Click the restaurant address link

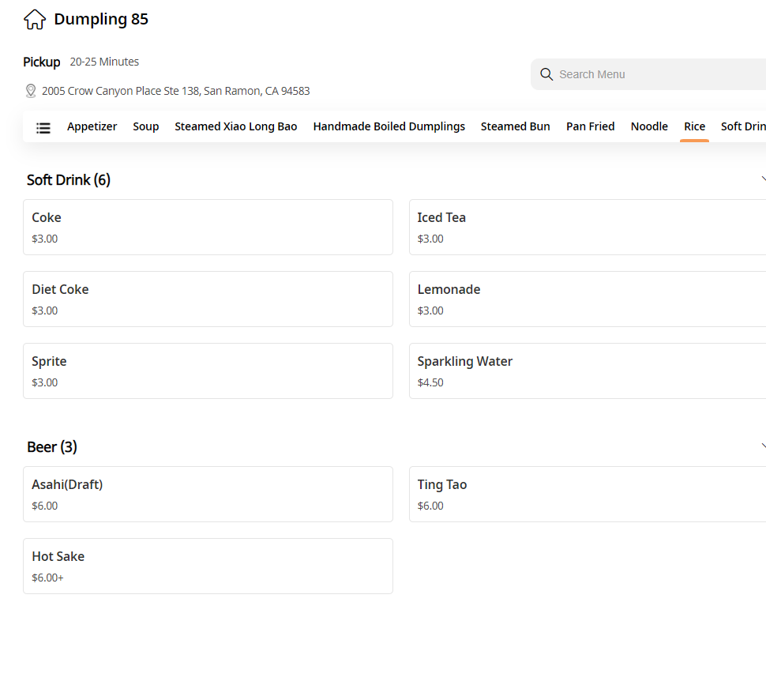[x=175, y=91]
